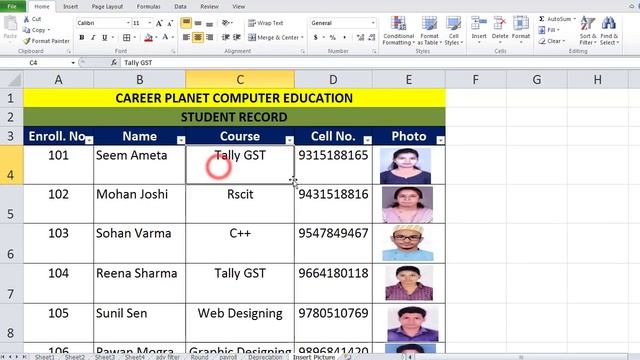The width and height of the screenshot is (640, 360).
Task: Open Sort & Filter
Action: tap(588, 31)
